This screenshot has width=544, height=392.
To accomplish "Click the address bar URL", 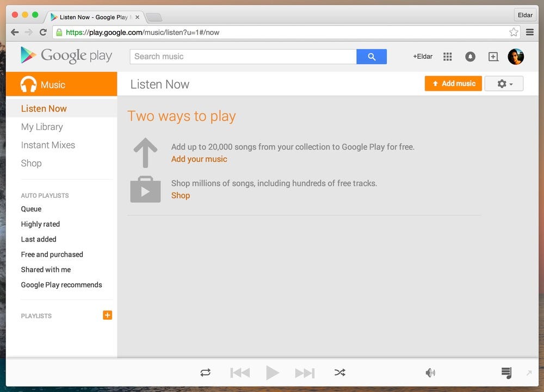I will tap(143, 32).
